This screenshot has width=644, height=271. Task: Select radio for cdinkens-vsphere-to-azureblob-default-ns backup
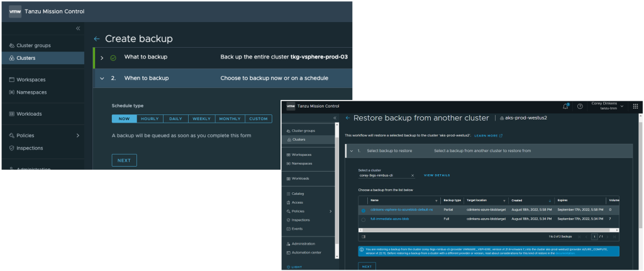[363, 211]
